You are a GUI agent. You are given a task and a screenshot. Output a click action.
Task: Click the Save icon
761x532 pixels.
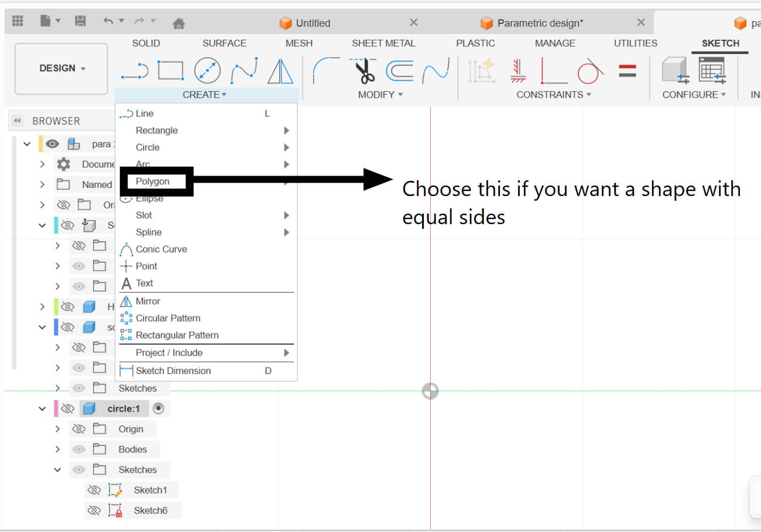(81, 21)
